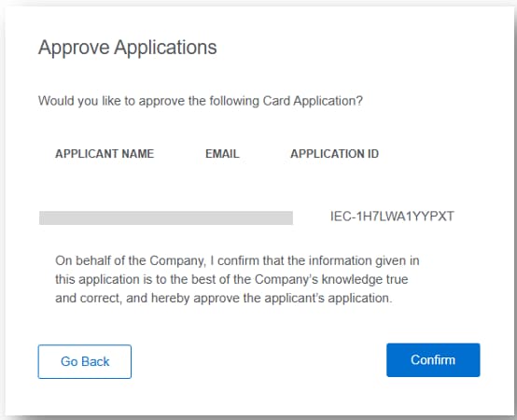Click the application ID IEC-1H7LWA1YYPXT
Image resolution: width=517 pixels, height=420 pixels.
pos(392,217)
